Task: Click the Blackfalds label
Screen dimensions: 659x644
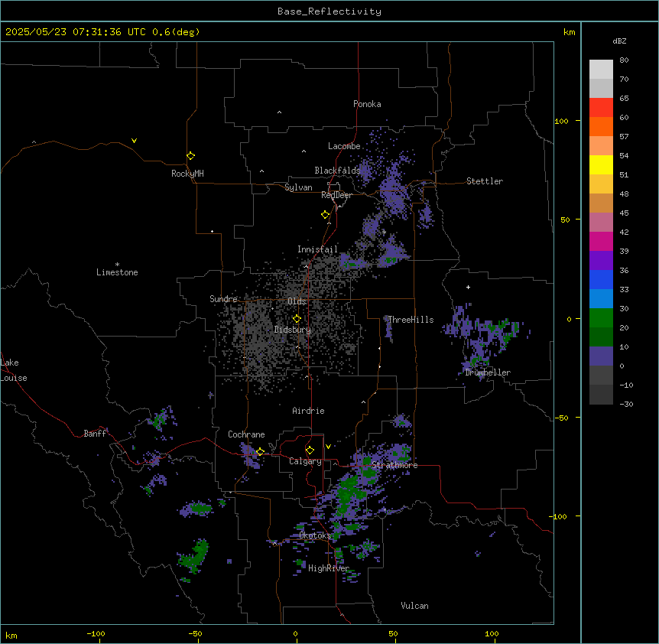Action: click(337, 171)
